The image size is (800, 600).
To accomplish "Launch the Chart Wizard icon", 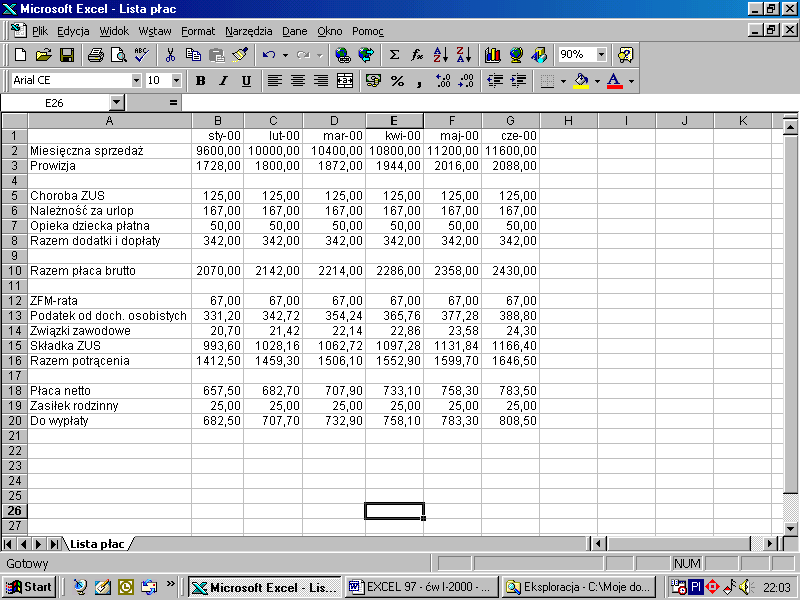I will [x=492, y=55].
